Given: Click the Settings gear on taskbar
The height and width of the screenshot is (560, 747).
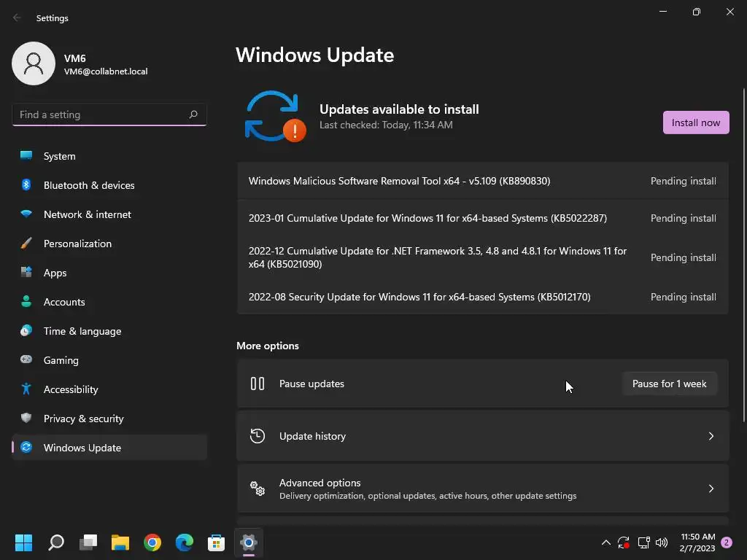Looking at the screenshot, I should pyautogui.click(x=249, y=542).
